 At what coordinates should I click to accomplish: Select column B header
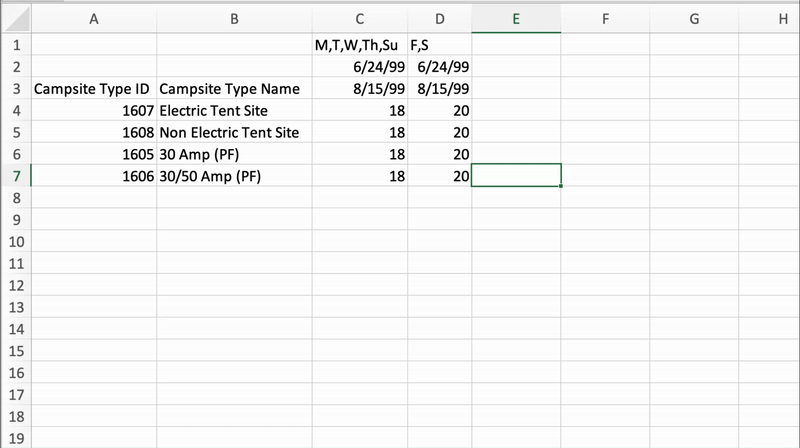234,17
